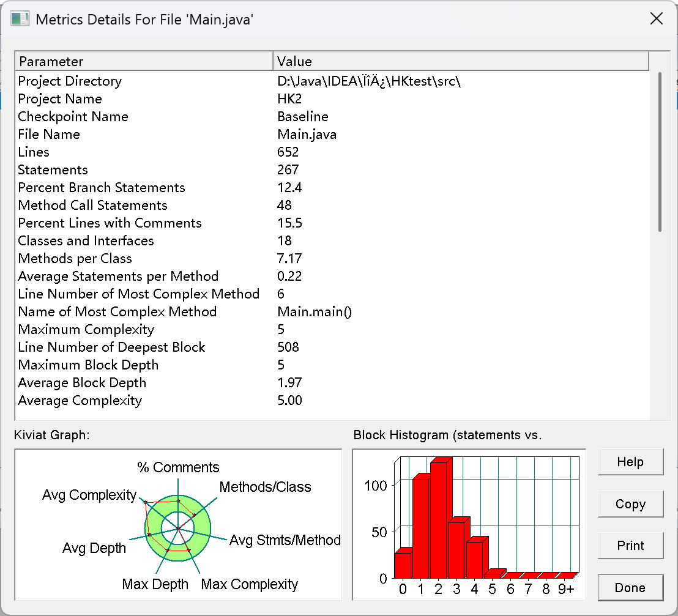This screenshot has width=678, height=616.
Task: Select the Maximum Block Depth row
Action: [x=332, y=365]
